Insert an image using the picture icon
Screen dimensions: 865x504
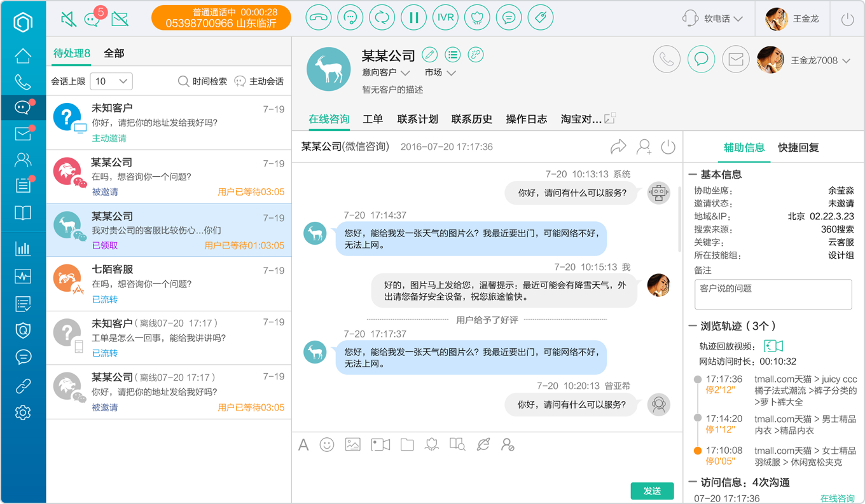pos(353,444)
